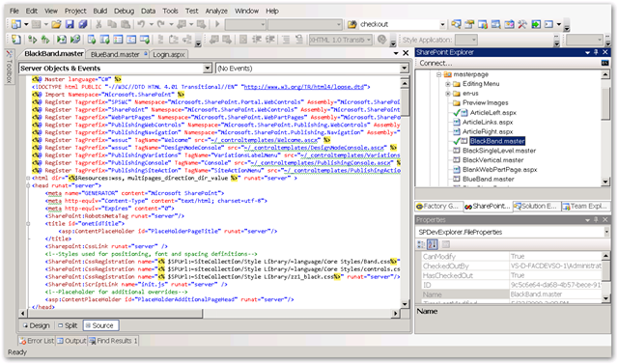Open the Find Results 1 tab
This screenshot has height=364, width=618.
113,341
